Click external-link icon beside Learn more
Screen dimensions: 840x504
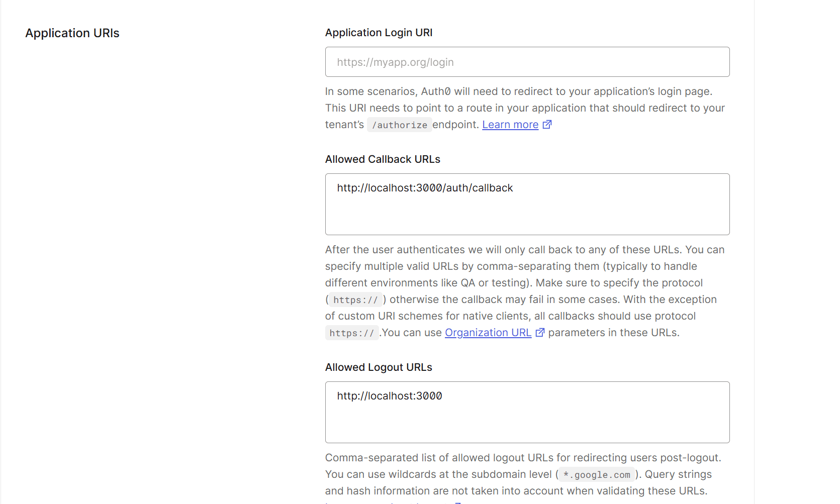click(547, 125)
